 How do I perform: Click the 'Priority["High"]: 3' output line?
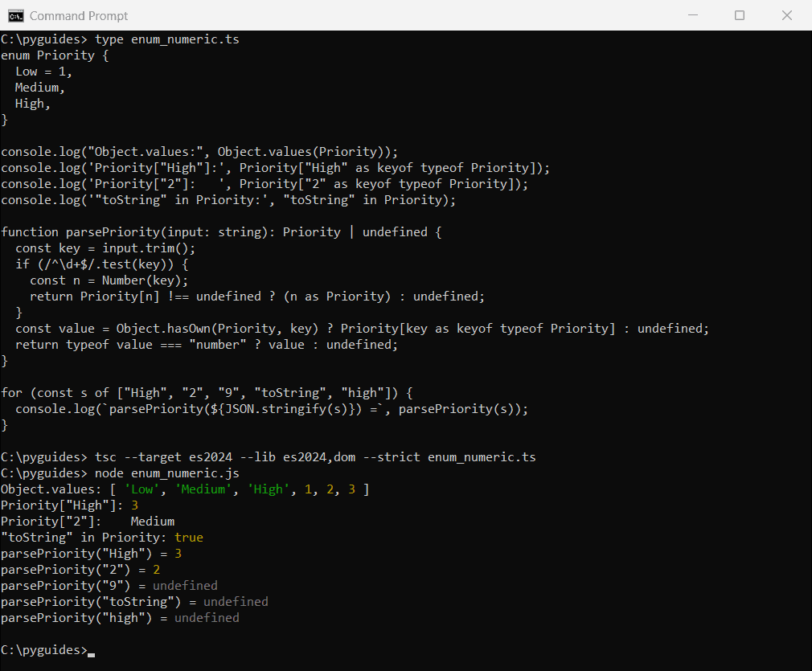click(69, 505)
